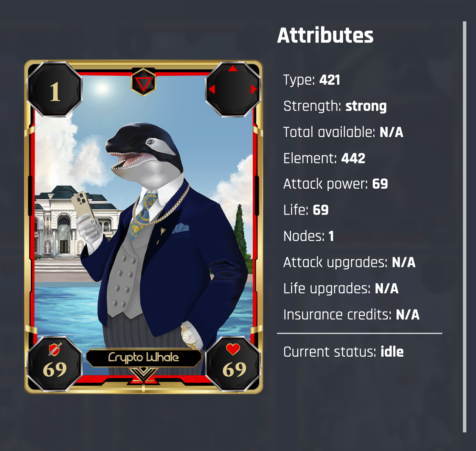Click the Insurance credits: N/A row
The width and height of the screenshot is (476, 451).
pos(351,315)
